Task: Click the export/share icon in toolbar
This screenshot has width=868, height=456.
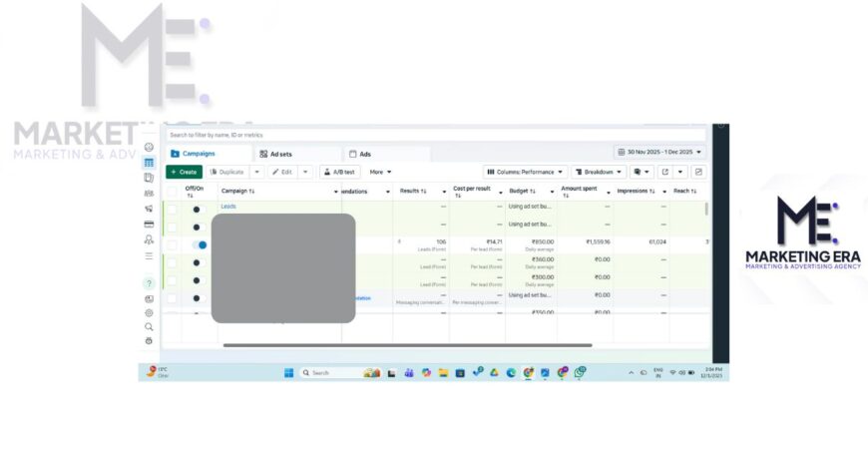Action: pos(664,172)
